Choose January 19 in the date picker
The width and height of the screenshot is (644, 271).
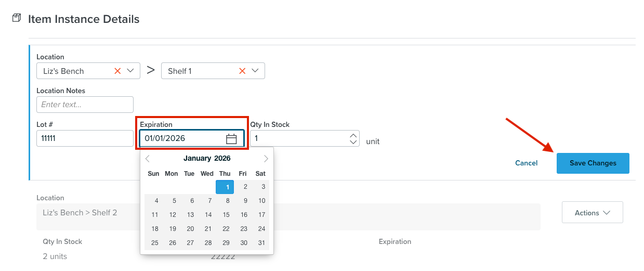pos(173,229)
